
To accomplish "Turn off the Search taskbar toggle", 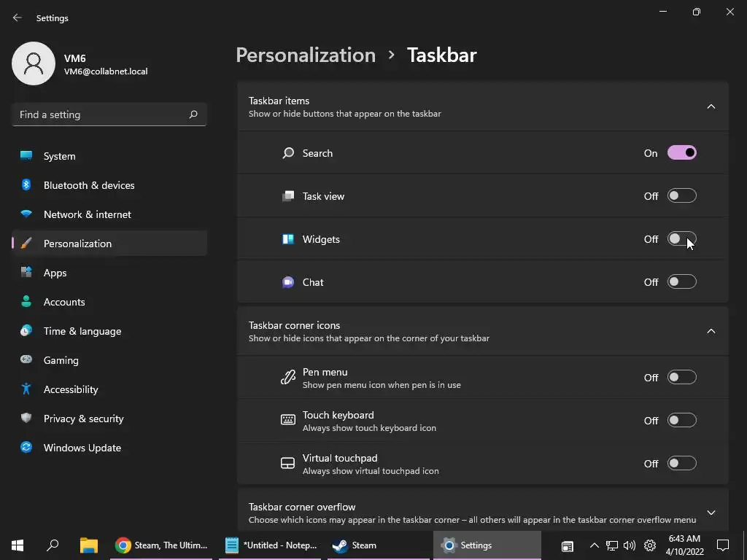I will [682, 153].
